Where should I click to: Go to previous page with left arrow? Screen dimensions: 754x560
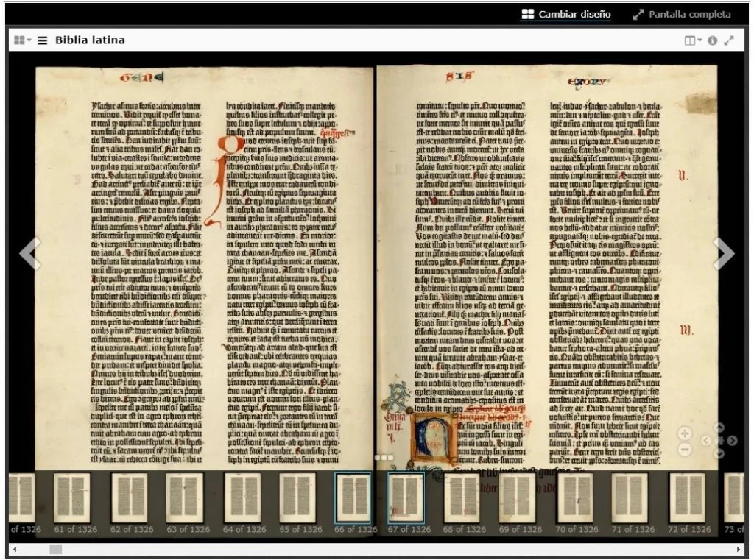29,253
